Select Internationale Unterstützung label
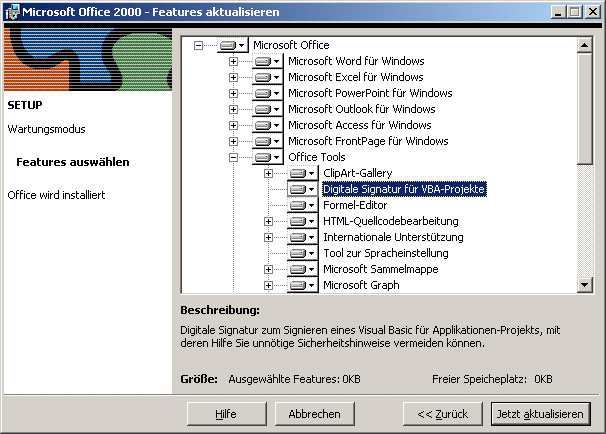This screenshot has width=606, height=434. point(393,237)
